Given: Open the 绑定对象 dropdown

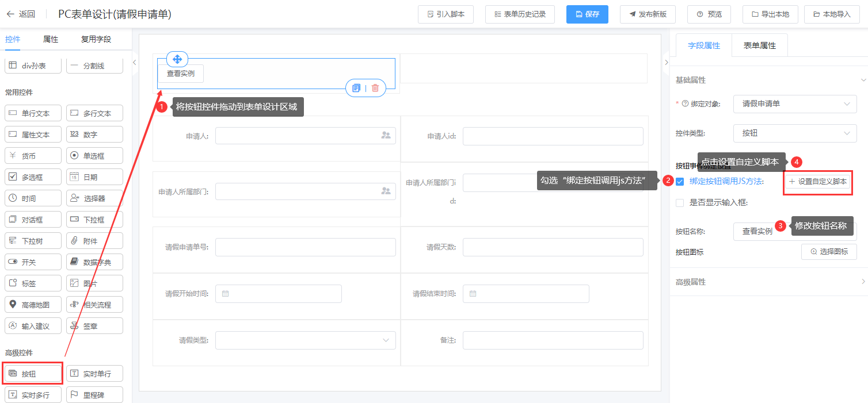Looking at the screenshot, I should (795, 104).
